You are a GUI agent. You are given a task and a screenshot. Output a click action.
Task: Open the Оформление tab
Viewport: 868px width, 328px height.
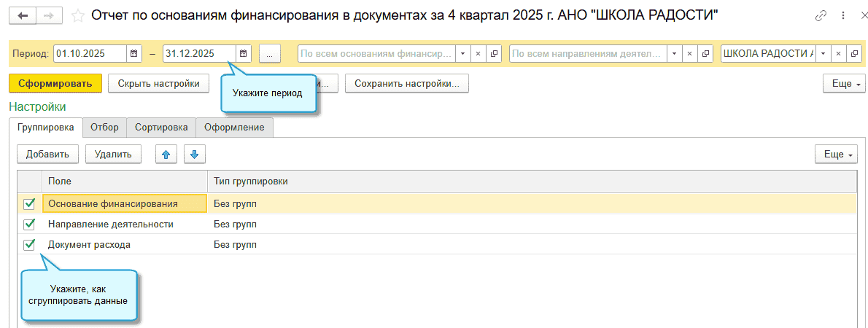click(234, 127)
